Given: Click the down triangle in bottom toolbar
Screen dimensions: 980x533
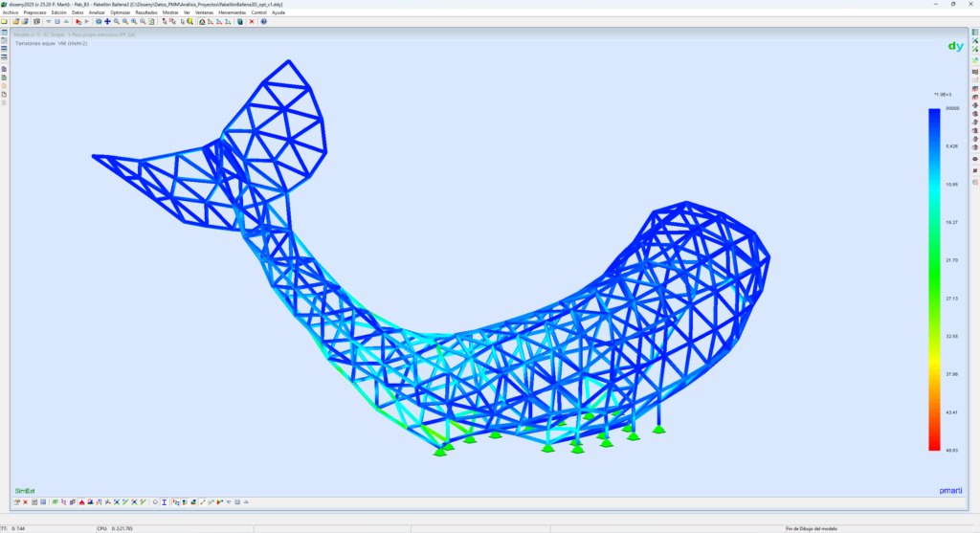Looking at the screenshot, I should pyautogui.click(x=229, y=501).
